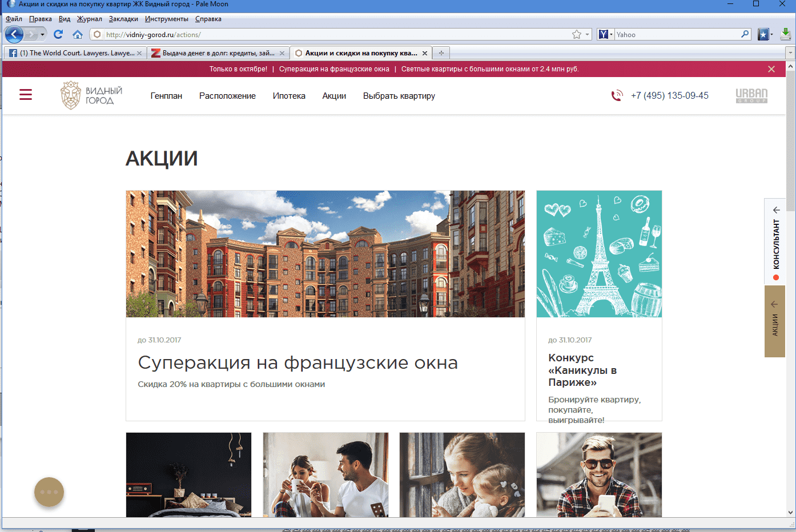Open the Downloads arrow icon
Screen dimensions: 796x532
coord(786,34)
